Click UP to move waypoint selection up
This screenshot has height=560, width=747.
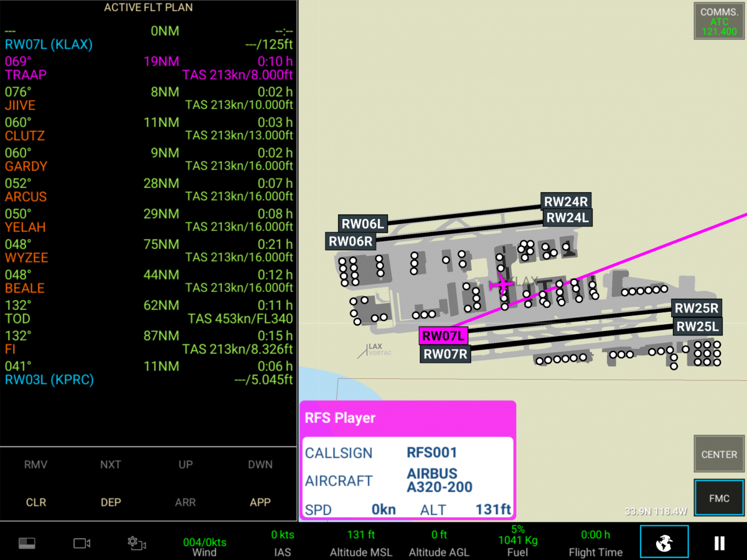click(186, 464)
